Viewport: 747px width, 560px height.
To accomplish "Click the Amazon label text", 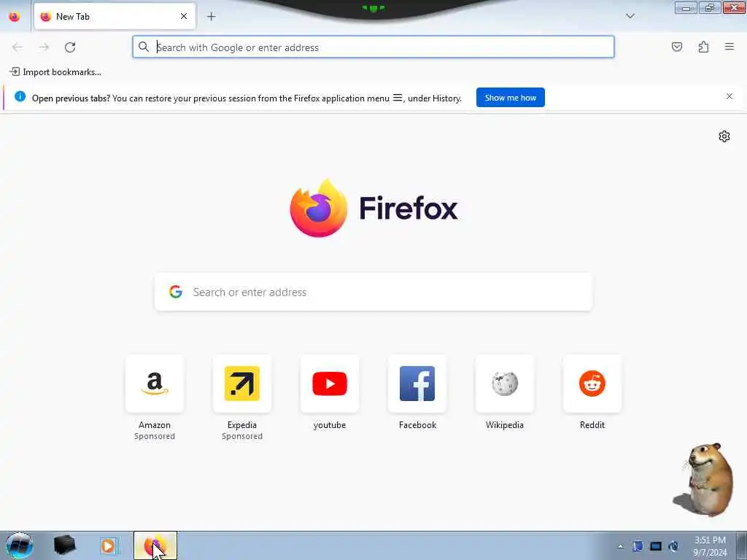I will (155, 425).
